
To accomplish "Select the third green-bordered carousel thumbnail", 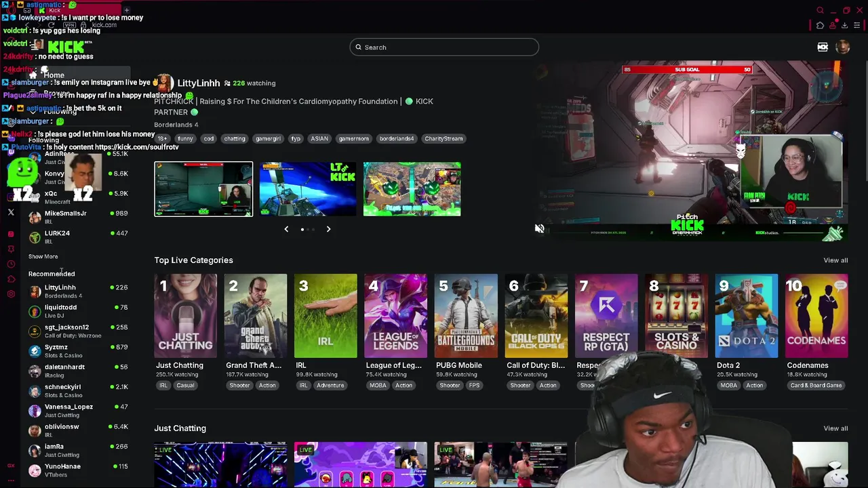I will (412, 189).
